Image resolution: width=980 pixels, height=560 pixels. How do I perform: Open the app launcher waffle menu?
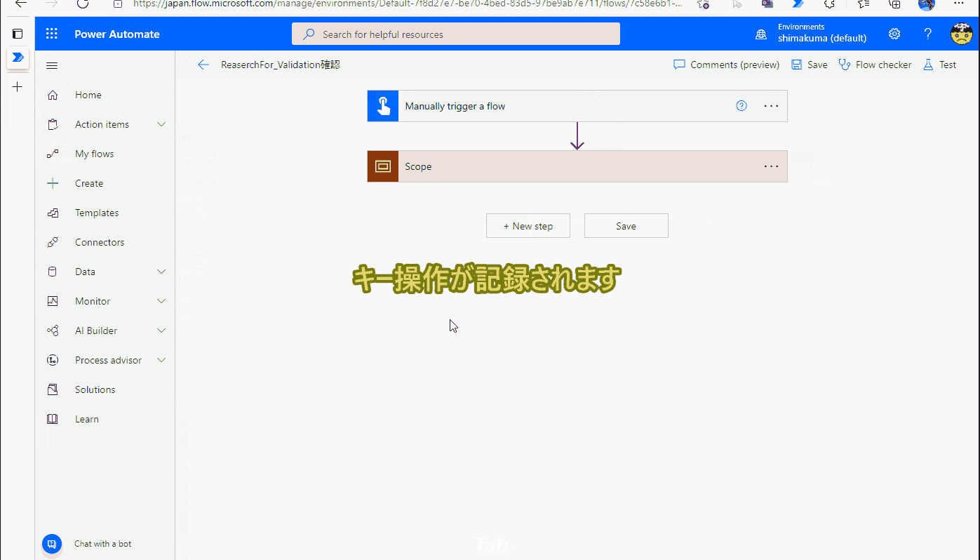52,34
